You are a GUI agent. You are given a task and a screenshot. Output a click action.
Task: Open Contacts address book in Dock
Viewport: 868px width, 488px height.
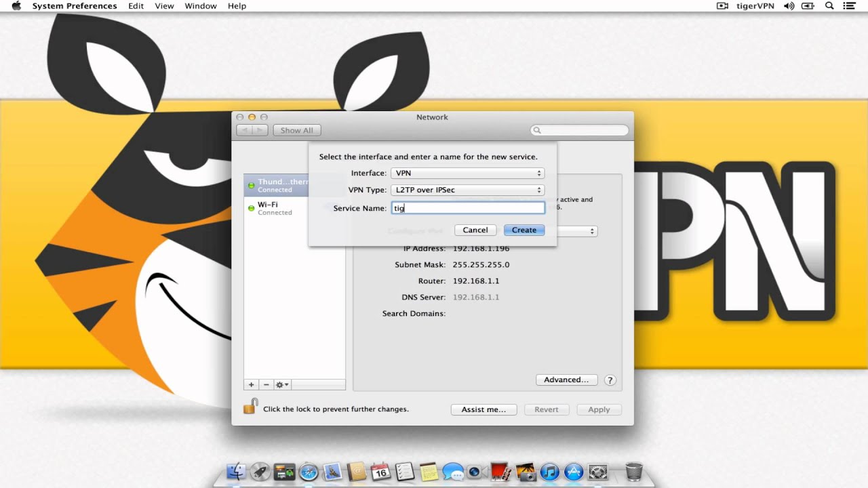(357, 472)
